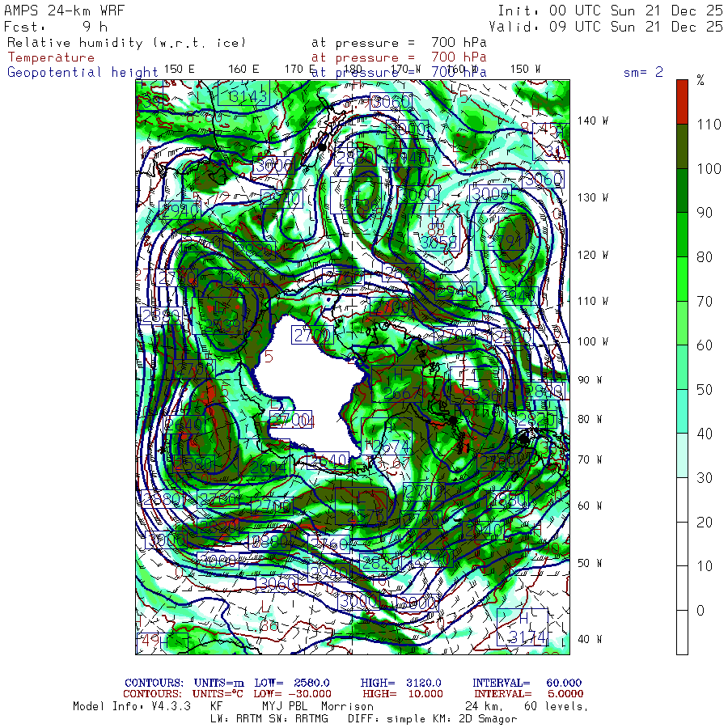Viewport: 728px width, 728px height.
Task: Click the 150 E longitude label
Action: 179,69
